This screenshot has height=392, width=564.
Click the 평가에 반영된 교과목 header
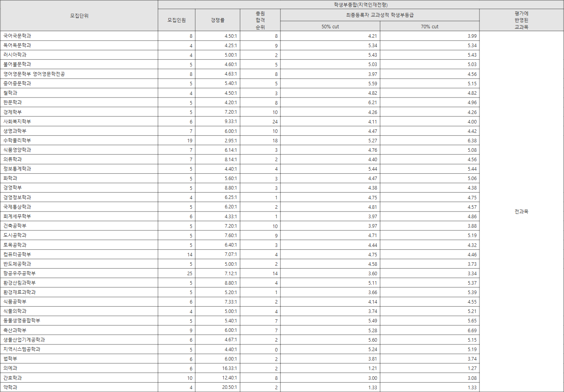tap(521, 20)
